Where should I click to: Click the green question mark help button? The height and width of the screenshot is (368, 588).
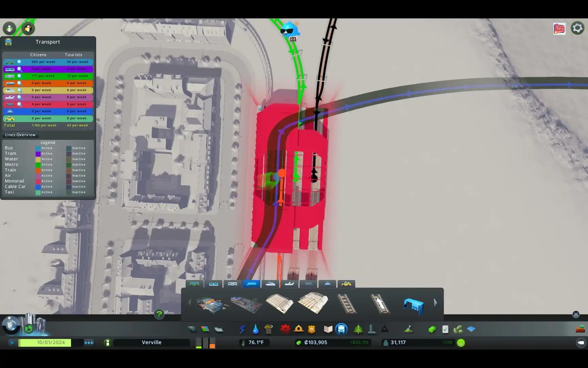(160, 315)
